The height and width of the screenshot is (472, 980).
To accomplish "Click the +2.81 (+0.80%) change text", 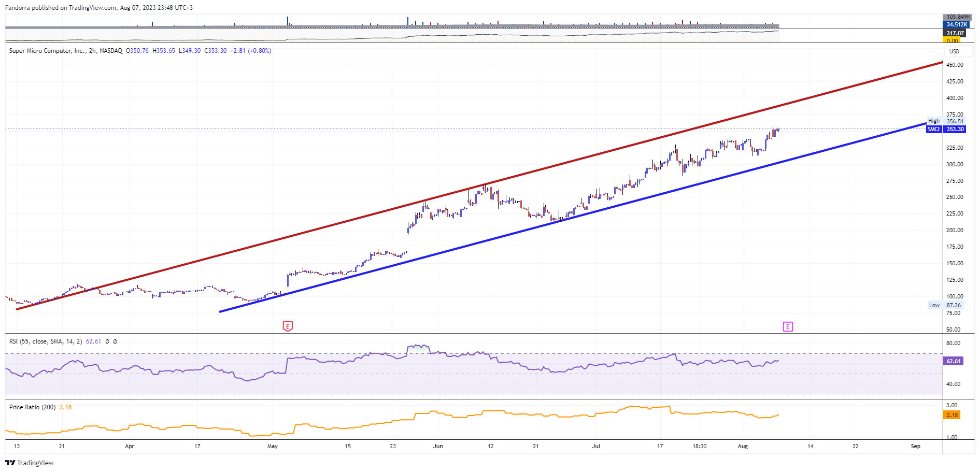I will pyautogui.click(x=251, y=51).
